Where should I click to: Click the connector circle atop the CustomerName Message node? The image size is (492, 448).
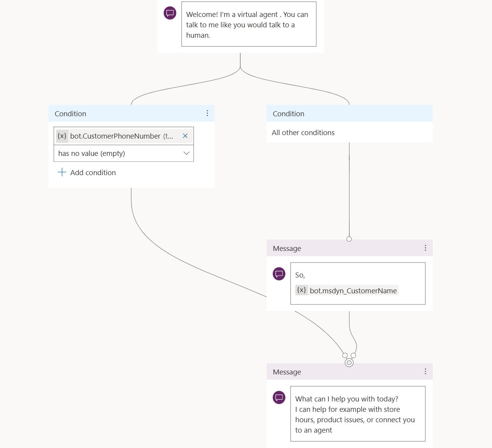point(349,239)
